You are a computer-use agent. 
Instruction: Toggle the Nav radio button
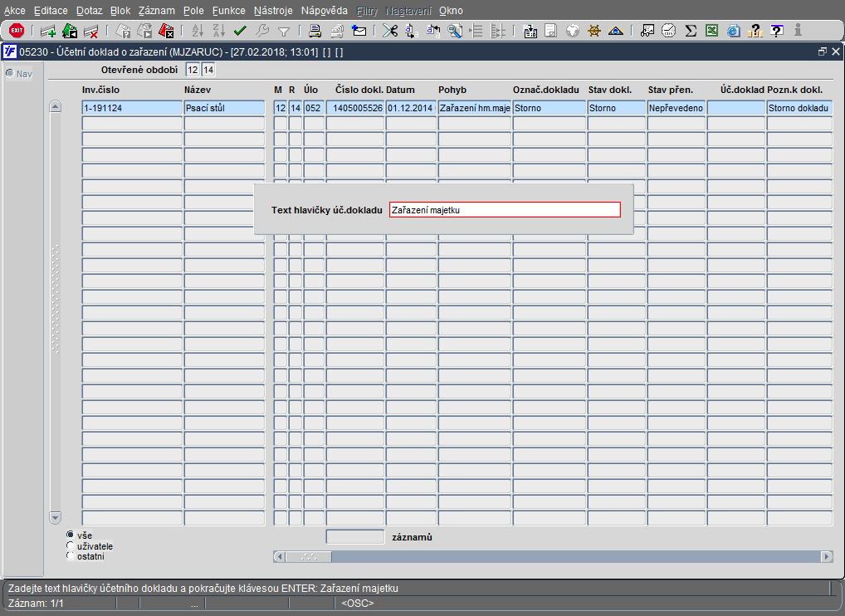10,73
